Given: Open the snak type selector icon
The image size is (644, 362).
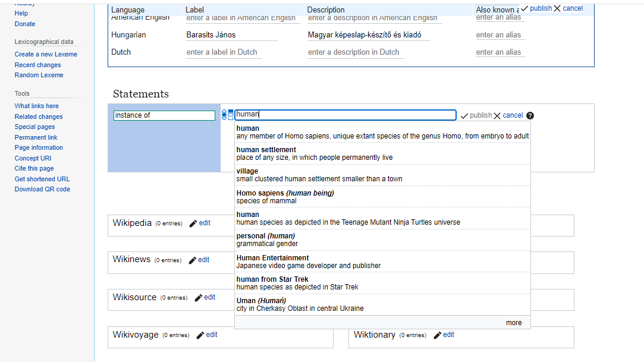Looking at the screenshot, I should click(231, 115).
